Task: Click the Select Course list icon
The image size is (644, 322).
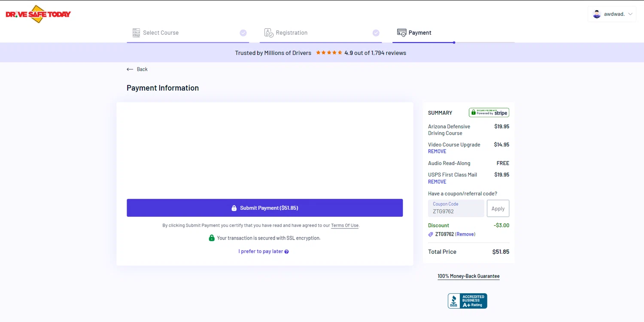Action: pos(136,33)
